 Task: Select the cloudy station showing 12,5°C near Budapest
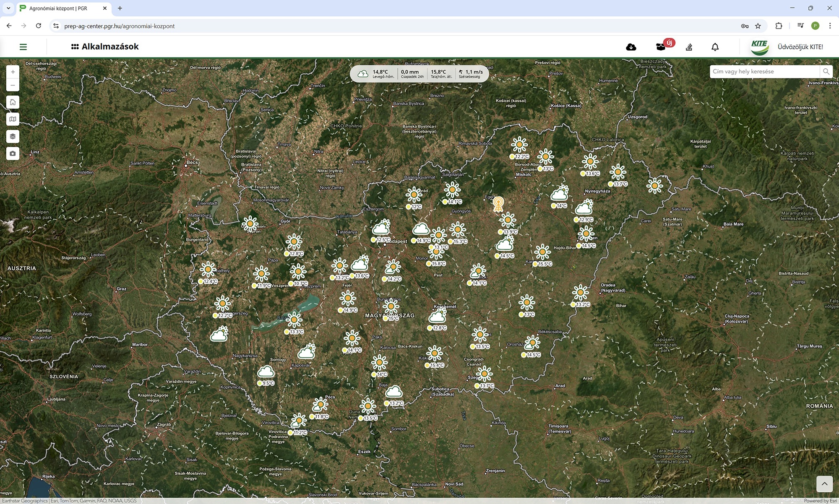[381, 228]
